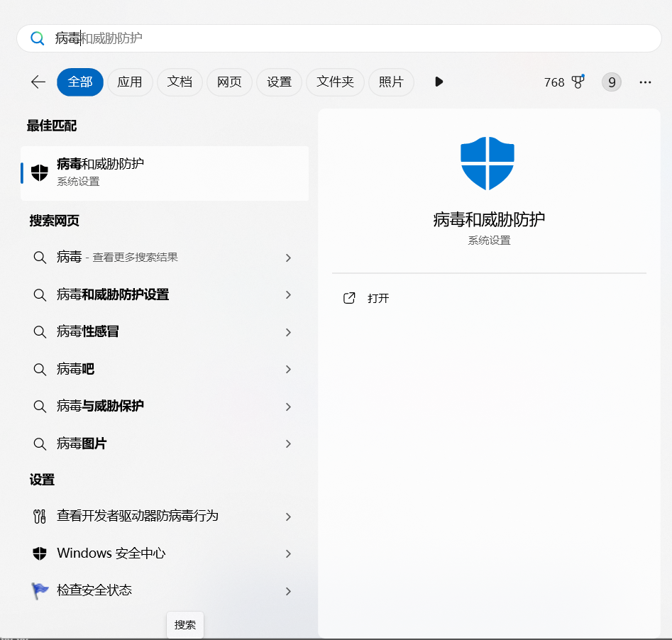Screen dimensions: 672x640
Task: Switch to the 文件夹 filter tab
Action: point(335,82)
